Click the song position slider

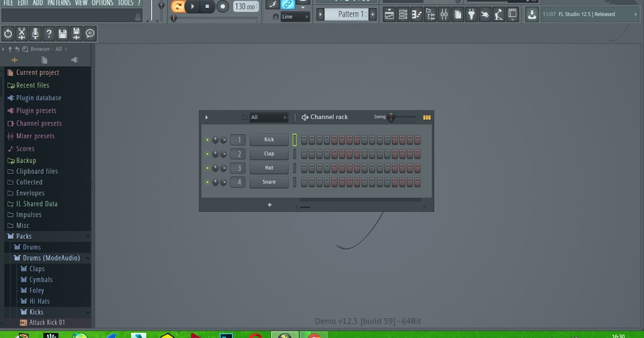[x=215, y=18]
